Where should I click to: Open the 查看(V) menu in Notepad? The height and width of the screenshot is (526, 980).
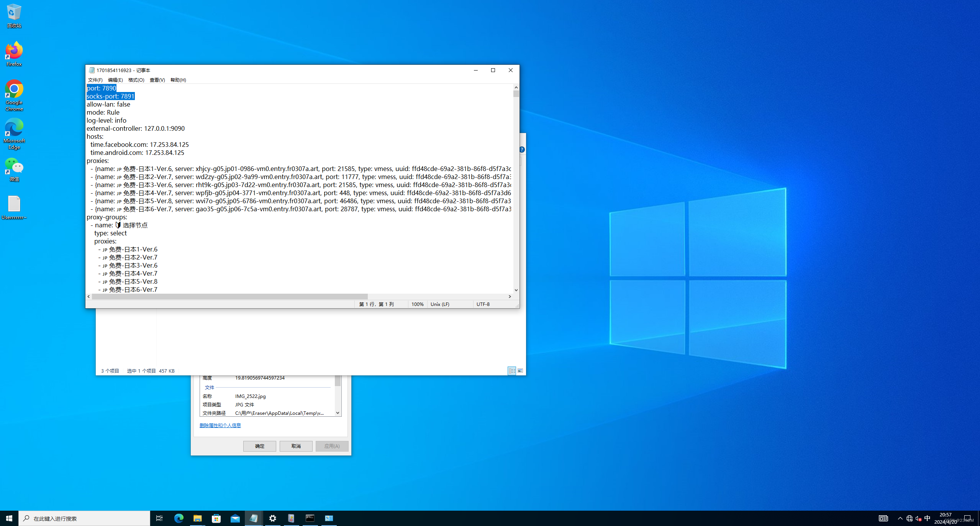(x=157, y=80)
